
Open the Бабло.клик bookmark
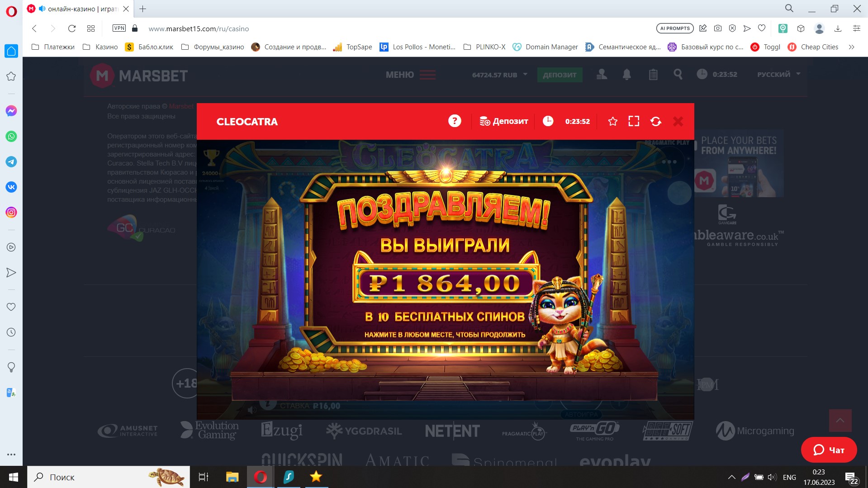pos(149,47)
